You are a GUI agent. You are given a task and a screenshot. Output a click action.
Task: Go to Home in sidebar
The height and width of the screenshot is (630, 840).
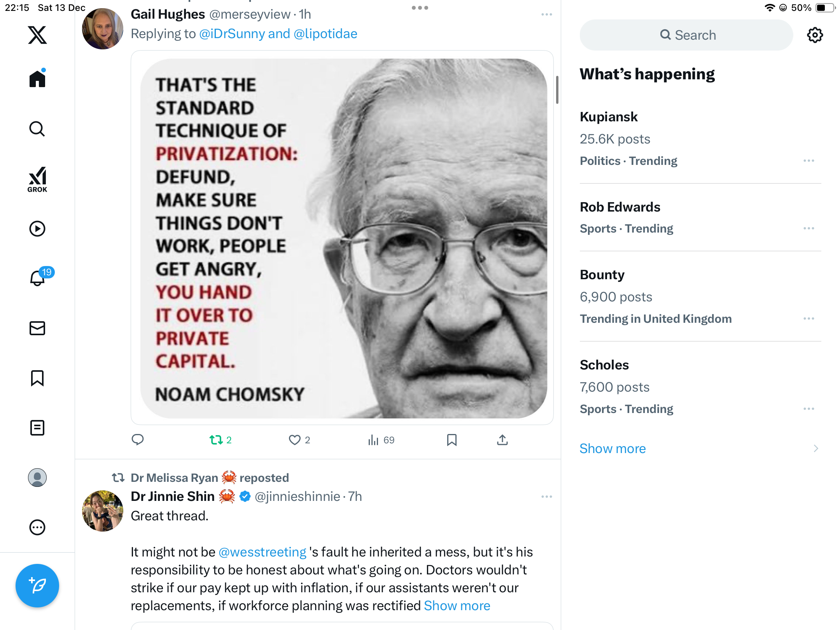[x=37, y=79]
